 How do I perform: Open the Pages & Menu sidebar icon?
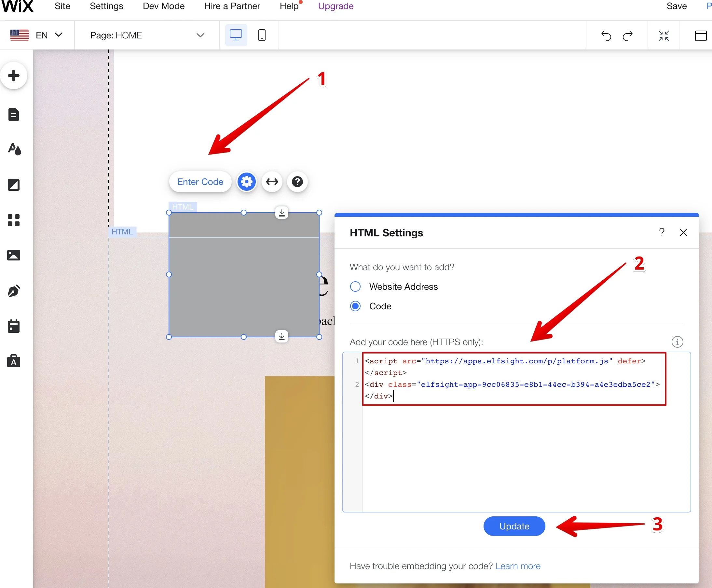click(x=14, y=115)
